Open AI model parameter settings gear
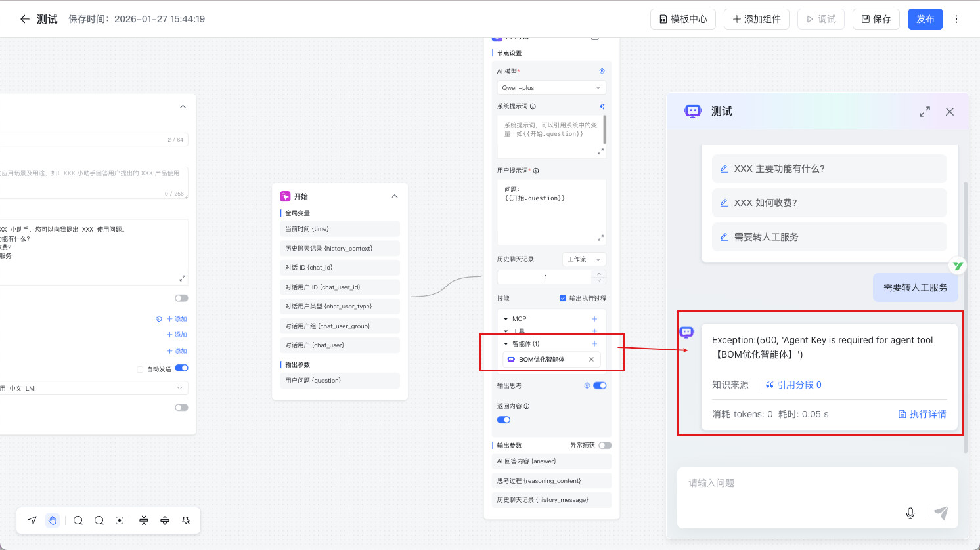The height and width of the screenshot is (550, 980). [602, 71]
